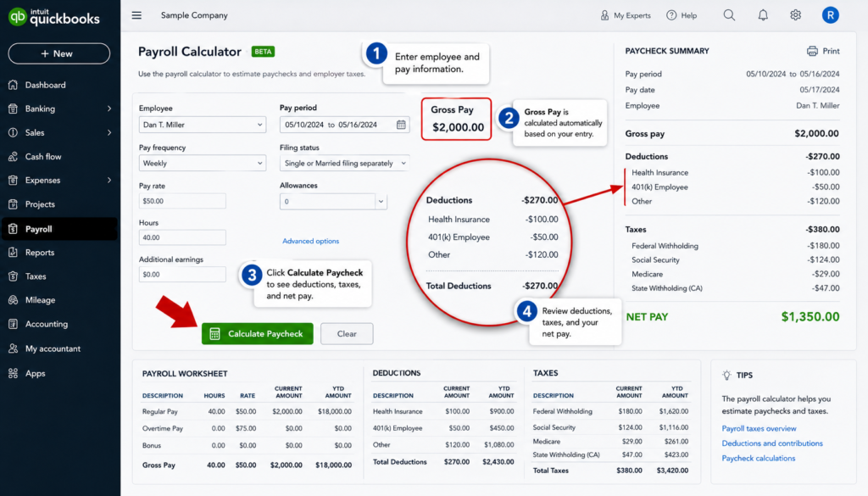Open the search magnifier icon
This screenshot has height=496, width=868.
click(729, 15)
